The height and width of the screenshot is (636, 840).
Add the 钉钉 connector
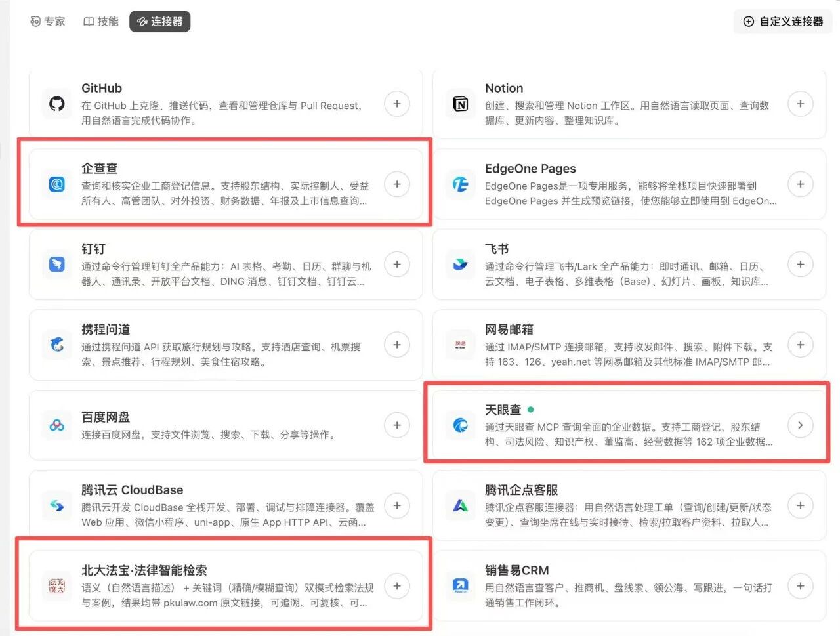tap(397, 265)
